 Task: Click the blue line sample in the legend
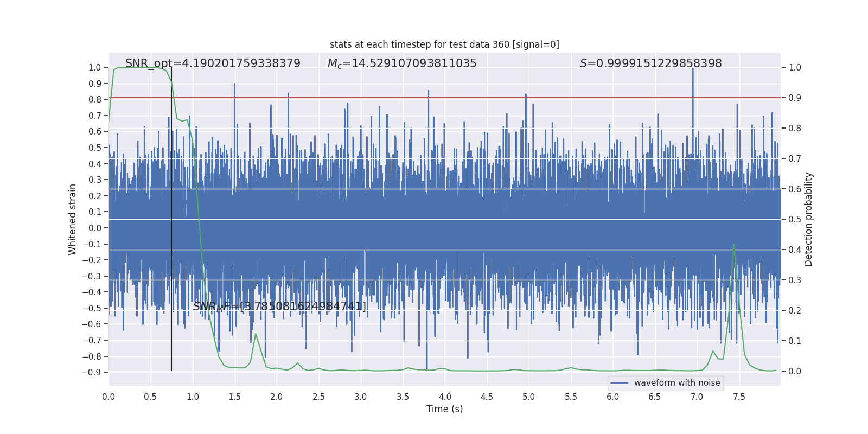click(620, 383)
